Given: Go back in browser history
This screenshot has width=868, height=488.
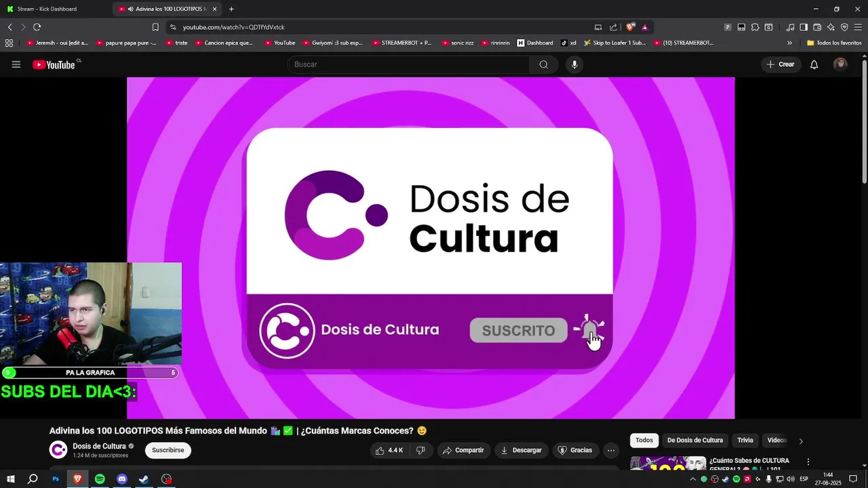Looking at the screenshot, I should click(9, 27).
